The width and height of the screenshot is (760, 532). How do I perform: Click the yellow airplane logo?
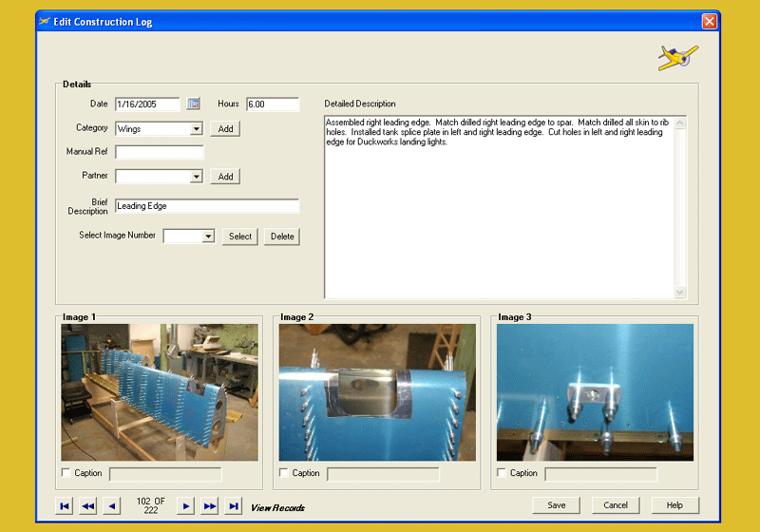(x=678, y=58)
